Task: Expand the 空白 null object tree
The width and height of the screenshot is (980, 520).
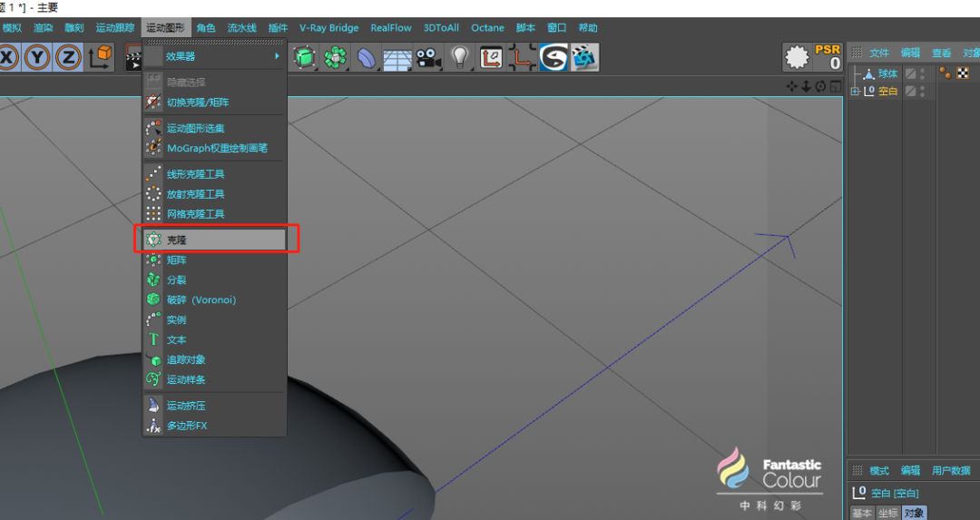Action: (x=855, y=92)
